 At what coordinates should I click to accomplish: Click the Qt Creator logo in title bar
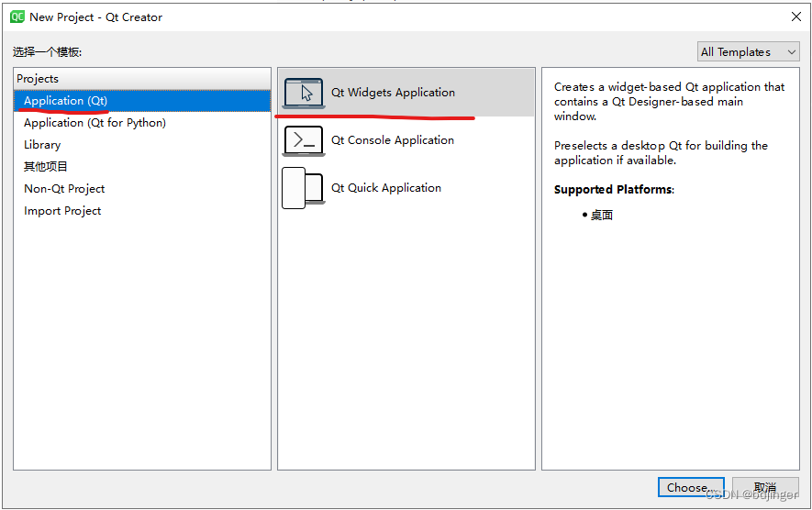click(x=17, y=17)
